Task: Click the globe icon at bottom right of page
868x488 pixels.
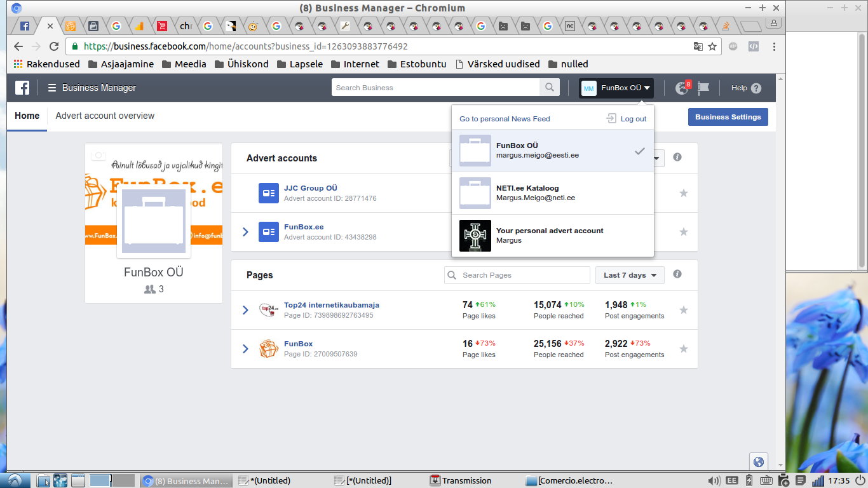Action: 758,462
